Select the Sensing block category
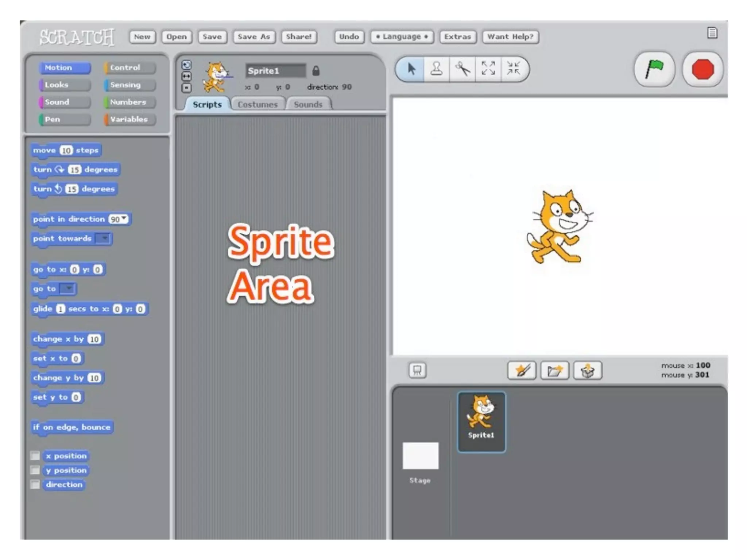The width and height of the screenshot is (747, 560). pyautogui.click(x=130, y=85)
